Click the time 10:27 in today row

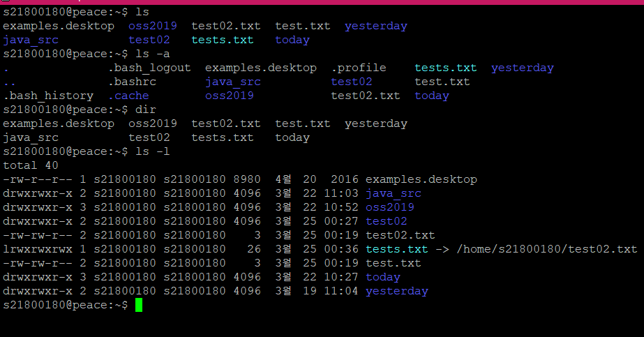coord(341,277)
